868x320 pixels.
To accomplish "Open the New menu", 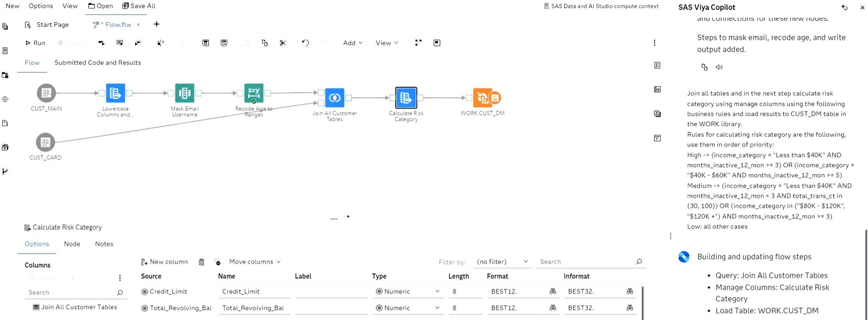I will pyautogui.click(x=12, y=6).
